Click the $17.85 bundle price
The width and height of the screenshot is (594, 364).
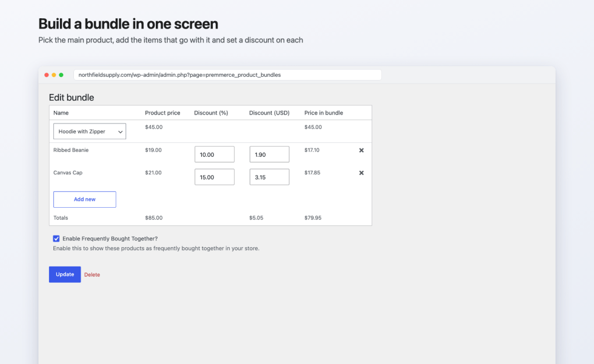pyautogui.click(x=312, y=173)
